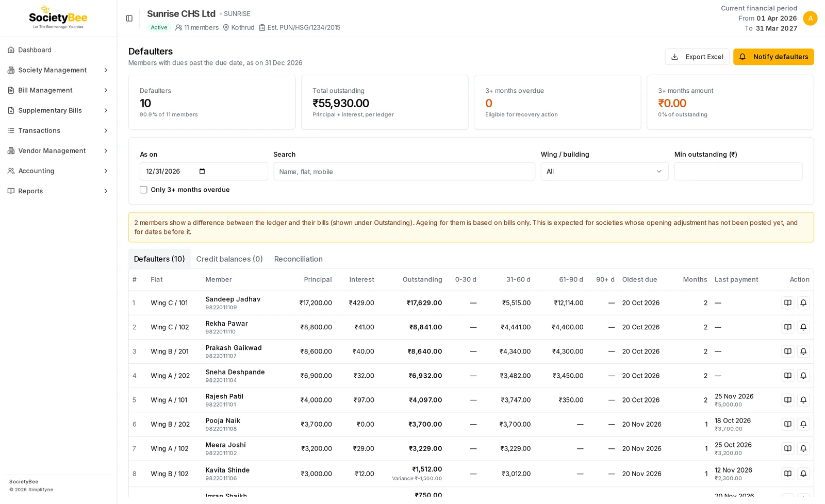The width and height of the screenshot is (825, 504).
Task: Expand Society Management menu
Action: pos(58,70)
